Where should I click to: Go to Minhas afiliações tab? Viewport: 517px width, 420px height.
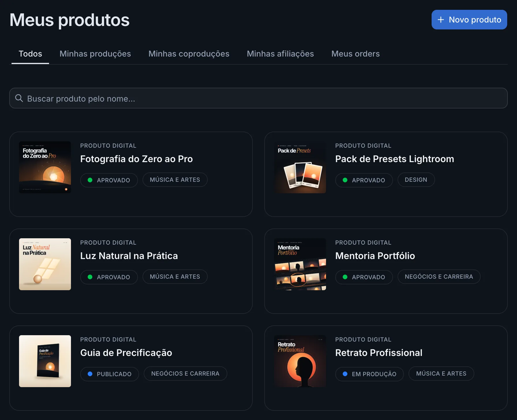(280, 54)
